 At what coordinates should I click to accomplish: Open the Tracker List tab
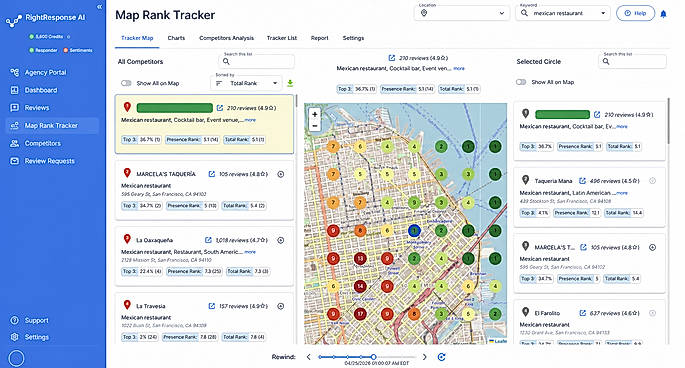(x=282, y=38)
